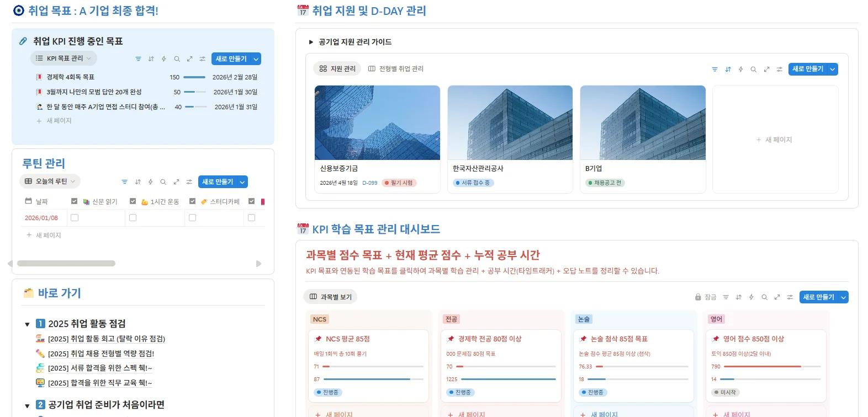The height and width of the screenshot is (417, 868).
Task: Check the 신문 읽기 box for 2026/01/08
Action: click(x=75, y=218)
